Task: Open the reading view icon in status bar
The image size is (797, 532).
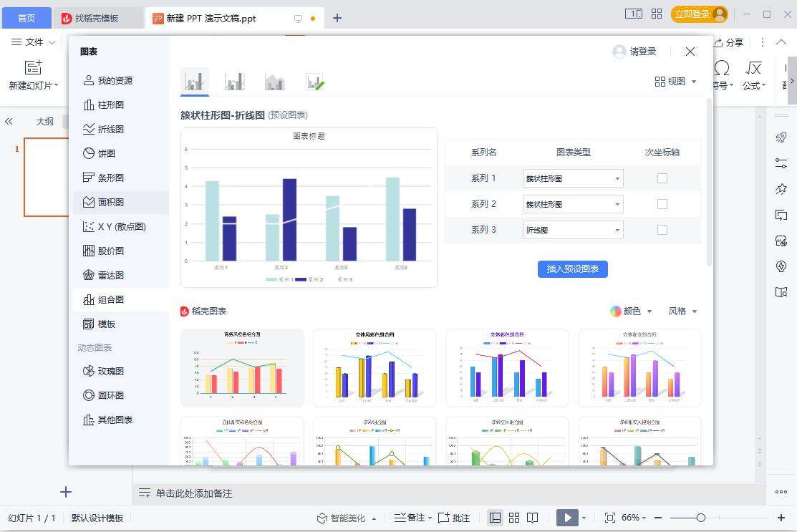Action: 532,518
